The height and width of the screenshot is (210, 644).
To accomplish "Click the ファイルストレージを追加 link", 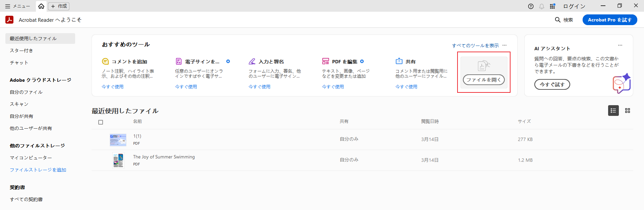I will [38, 170].
